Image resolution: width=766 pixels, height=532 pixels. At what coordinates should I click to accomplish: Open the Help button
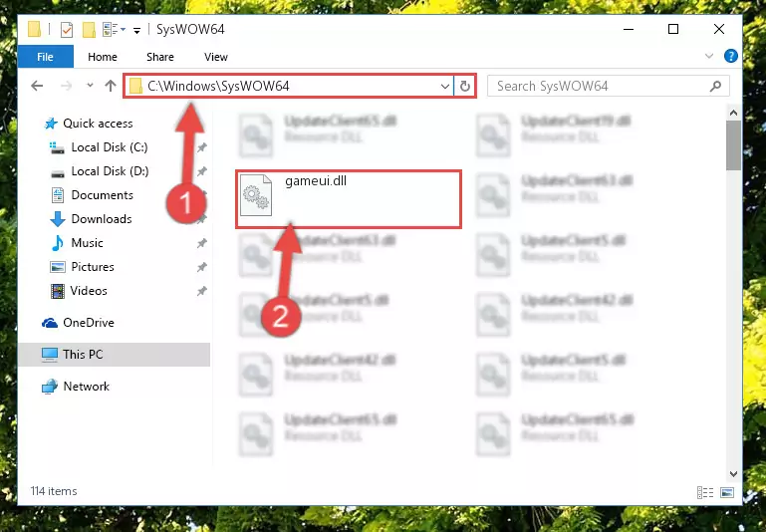point(730,56)
